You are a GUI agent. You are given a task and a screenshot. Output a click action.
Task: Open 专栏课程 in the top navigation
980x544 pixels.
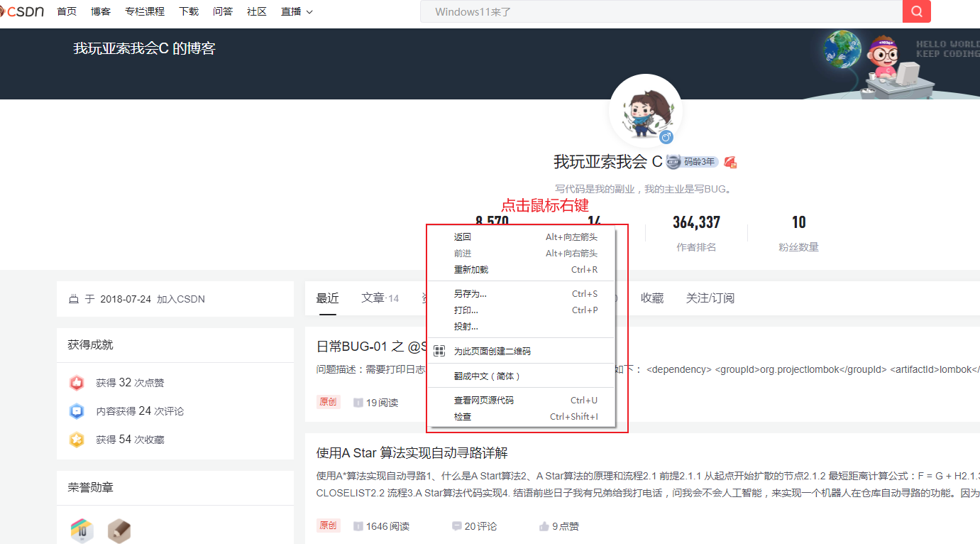pyautogui.click(x=145, y=11)
